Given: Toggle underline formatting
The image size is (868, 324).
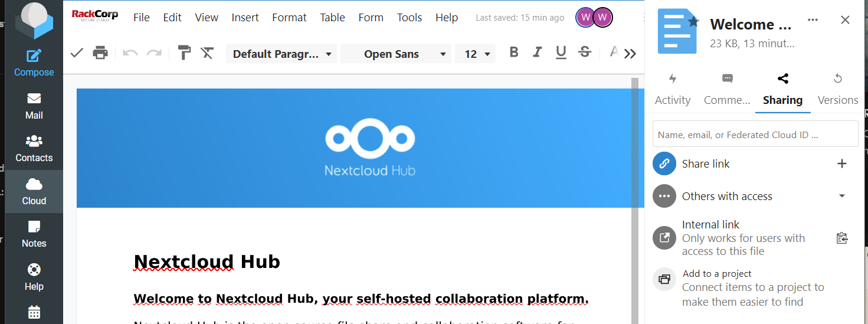Looking at the screenshot, I should [x=561, y=53].
